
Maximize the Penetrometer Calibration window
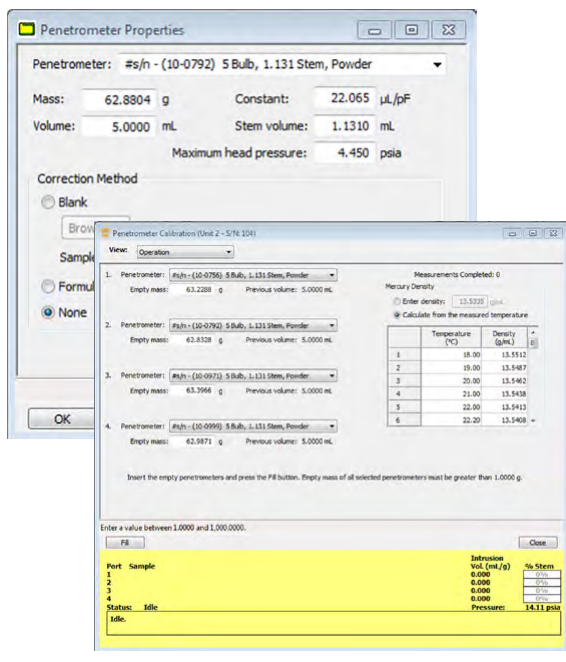(533, 233)
